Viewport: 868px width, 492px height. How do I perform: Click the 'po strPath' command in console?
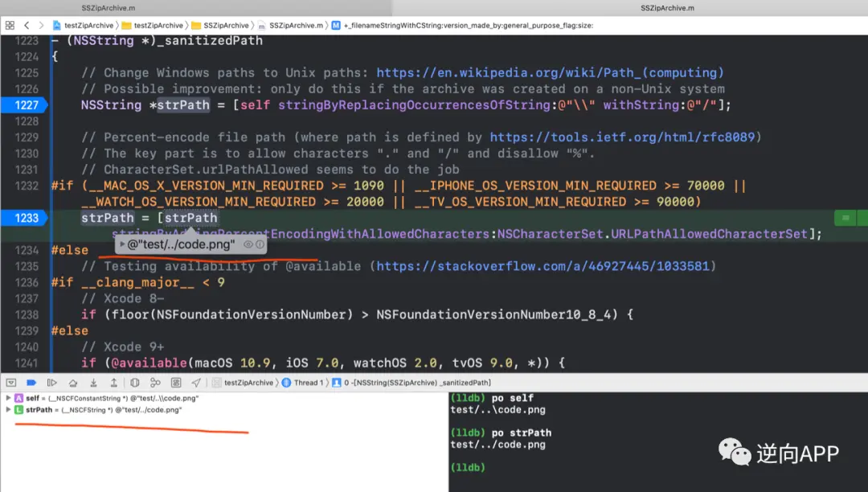[x=522, y=433]
